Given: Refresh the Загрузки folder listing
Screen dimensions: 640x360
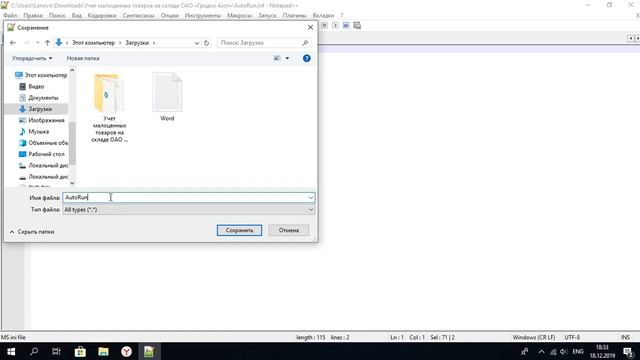Looking at the screenshot, I should point(207,42).
